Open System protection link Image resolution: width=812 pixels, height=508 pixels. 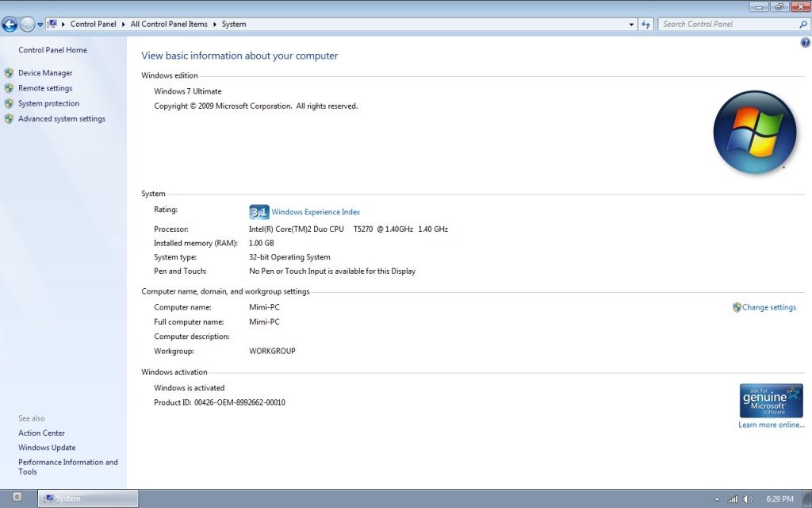point(48,103)
